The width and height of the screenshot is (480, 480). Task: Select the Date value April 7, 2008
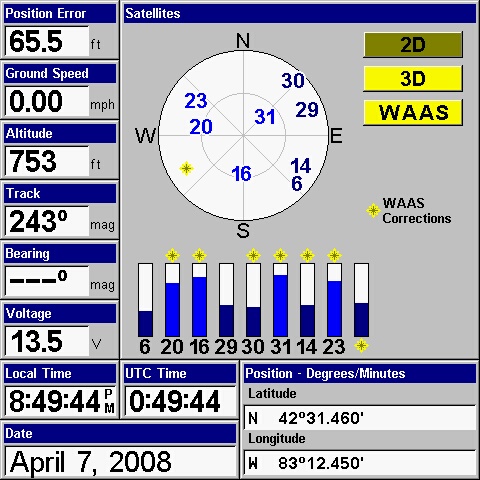[120, 462]
